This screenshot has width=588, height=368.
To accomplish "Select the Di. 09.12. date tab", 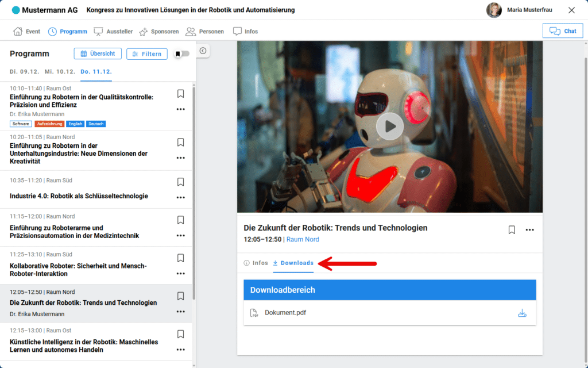I will point(25,71).
